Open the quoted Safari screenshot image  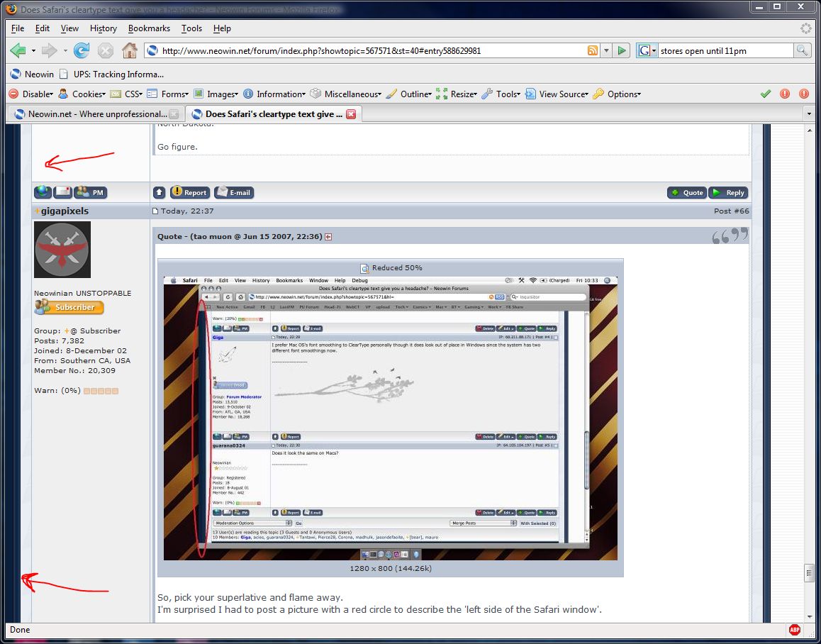(x=390, y=418)
